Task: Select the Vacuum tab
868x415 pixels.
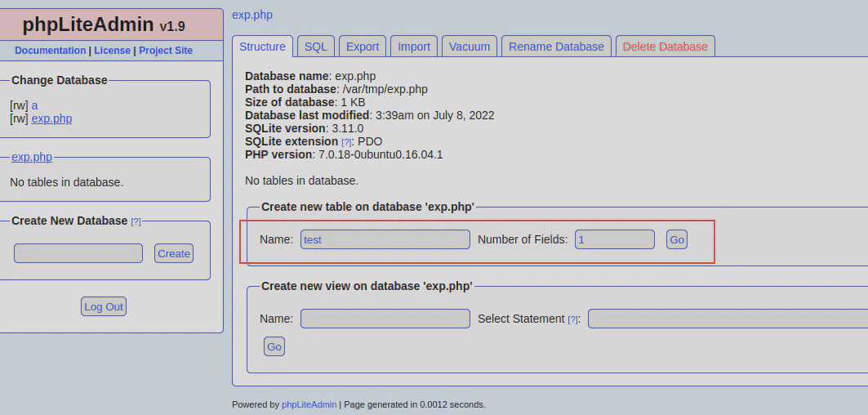Action: tap(470, 47)
